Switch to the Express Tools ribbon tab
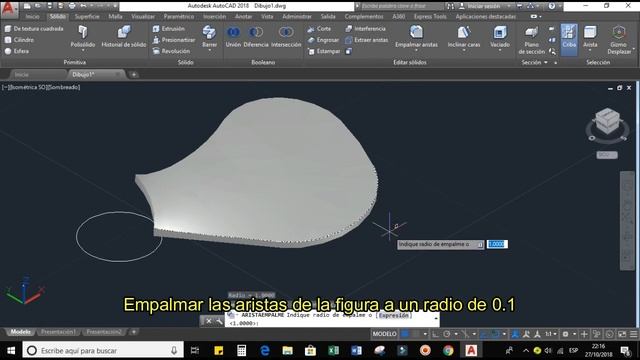 pos(430,16)
